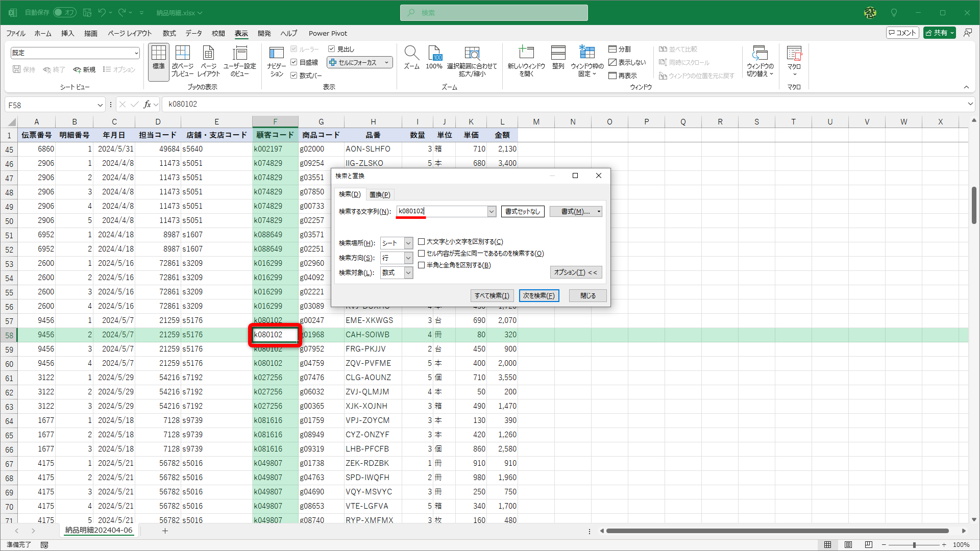The image size is (980, 551).
Task: Click the Zoom magnifier icon in ribbon
Action: click(411, 53)
